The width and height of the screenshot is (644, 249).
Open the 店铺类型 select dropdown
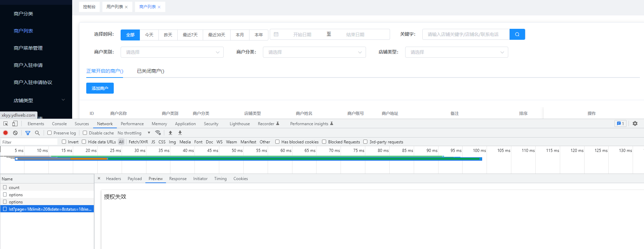pyautogui.click(x=457, y=52)
